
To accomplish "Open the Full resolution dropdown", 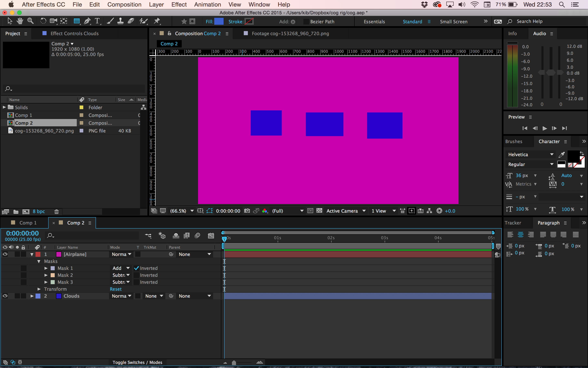I will coord(288,211).
